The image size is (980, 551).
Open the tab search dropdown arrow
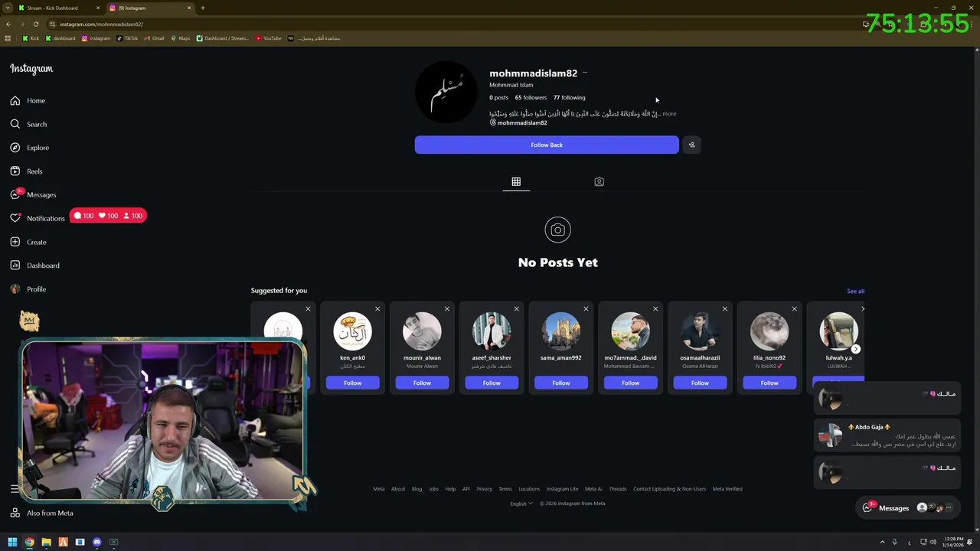tap(7, 8)
